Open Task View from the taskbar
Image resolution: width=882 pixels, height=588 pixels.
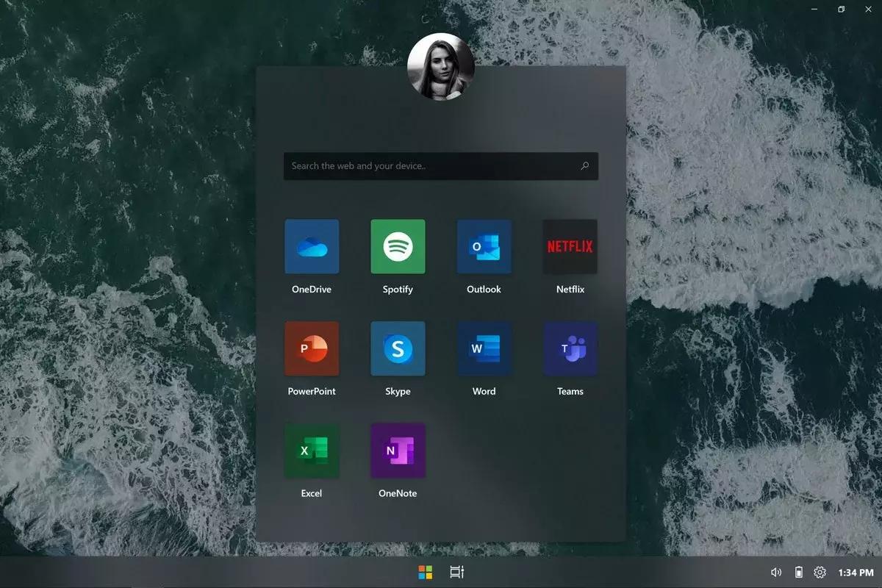[456, 571]
